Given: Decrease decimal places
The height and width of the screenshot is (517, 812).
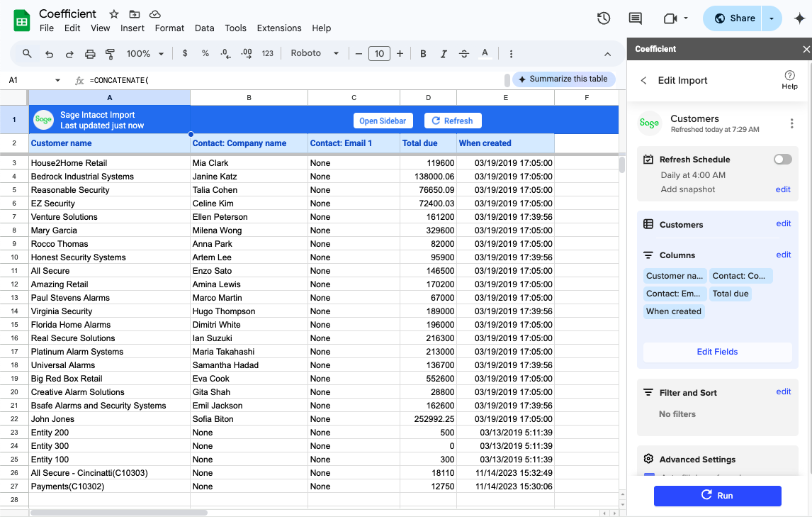Looking at the screenshot, I should click(x=225, y=53).
